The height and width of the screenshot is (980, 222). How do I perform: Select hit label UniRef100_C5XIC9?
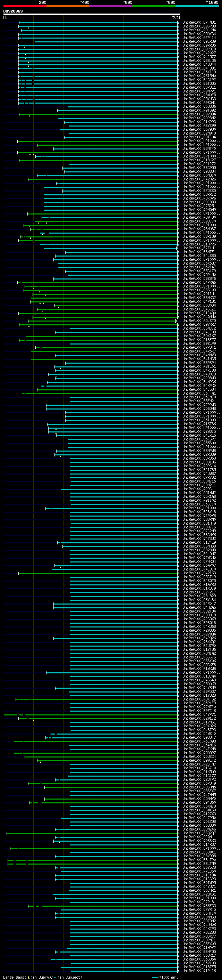[x=199, y=72]
